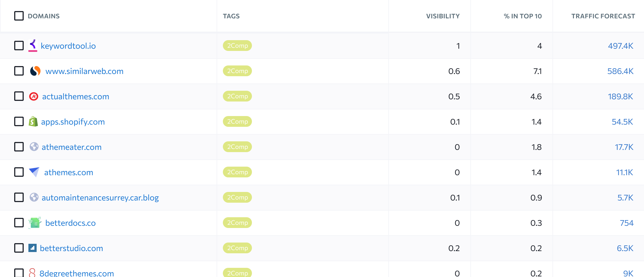The width and height of the screenshot is (644, 277).
Task: Click the 0.6 visibility value for similarweb
Action: pos(454,71)
